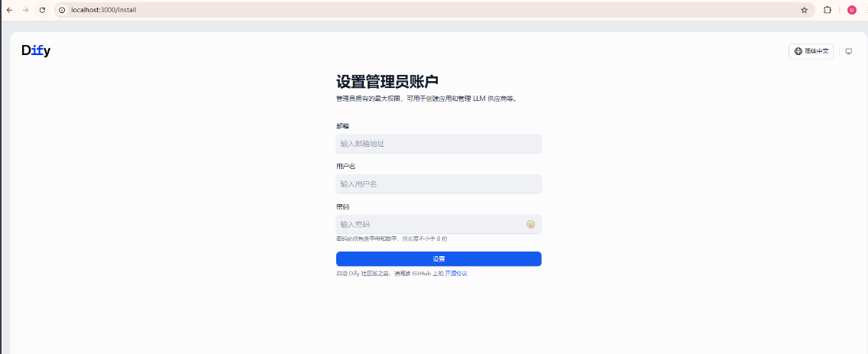The height and width of the screenshot is (354, 868).
Task: Click the 用户名 field label
Action: coord(346,166)
